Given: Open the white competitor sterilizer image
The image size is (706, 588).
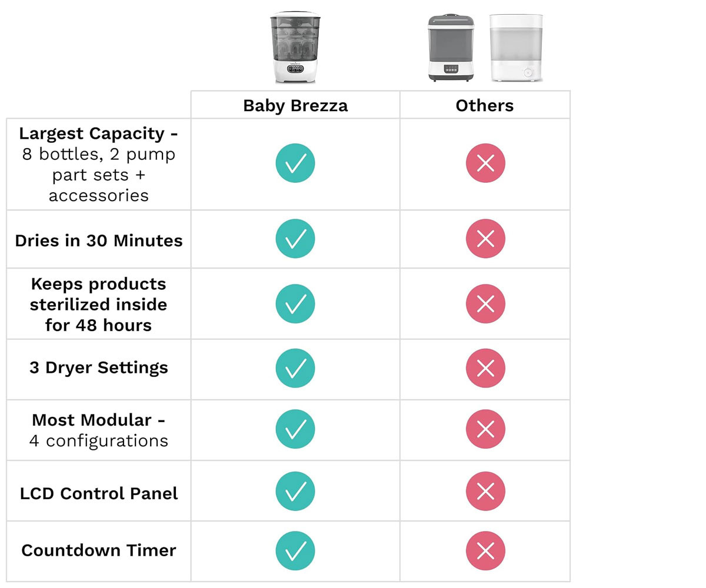Looking at the screenshot, I should (516, 48).
